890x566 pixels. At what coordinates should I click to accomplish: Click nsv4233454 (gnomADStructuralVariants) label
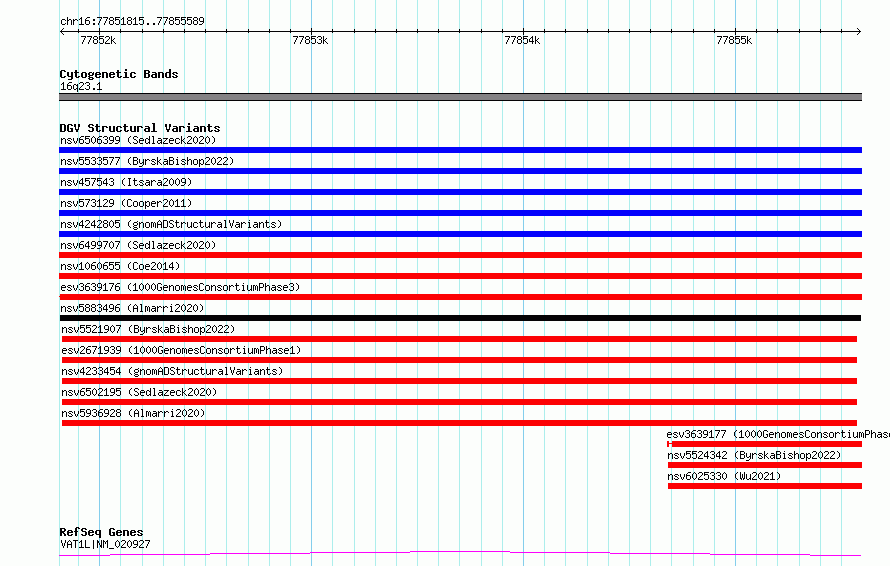click(172, 371)
